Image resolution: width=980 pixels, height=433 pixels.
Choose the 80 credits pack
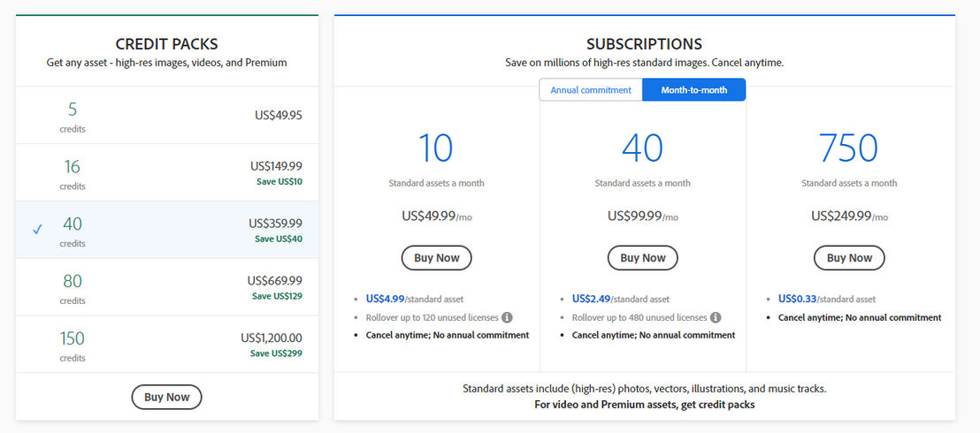[x=167, y=287]
